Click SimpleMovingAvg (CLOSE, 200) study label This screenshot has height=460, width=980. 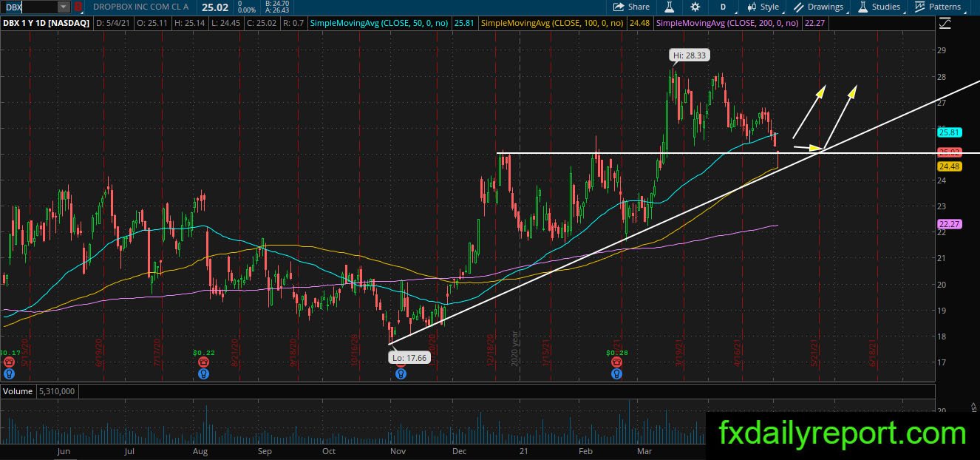click(x=728, y=24)
